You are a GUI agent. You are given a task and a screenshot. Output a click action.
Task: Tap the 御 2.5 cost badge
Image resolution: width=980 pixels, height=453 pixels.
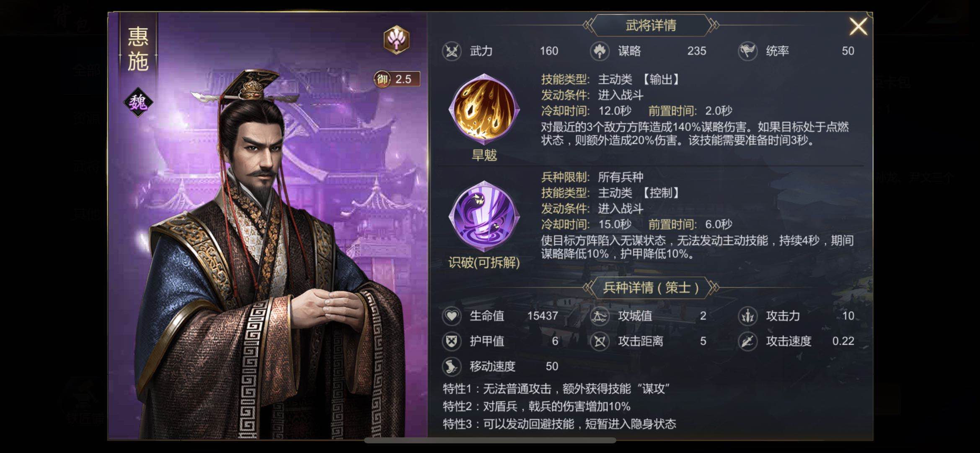coord(396,79)
